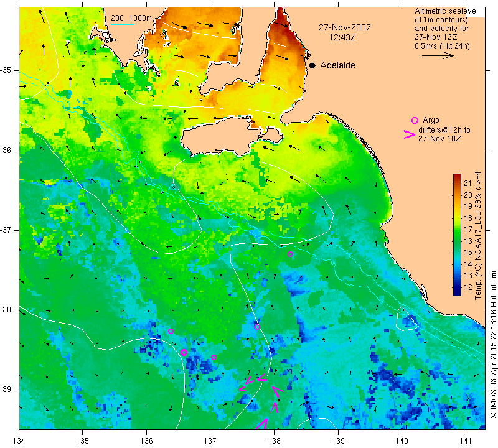Click the magenta drifter arrowhead legend symbol

410,134
